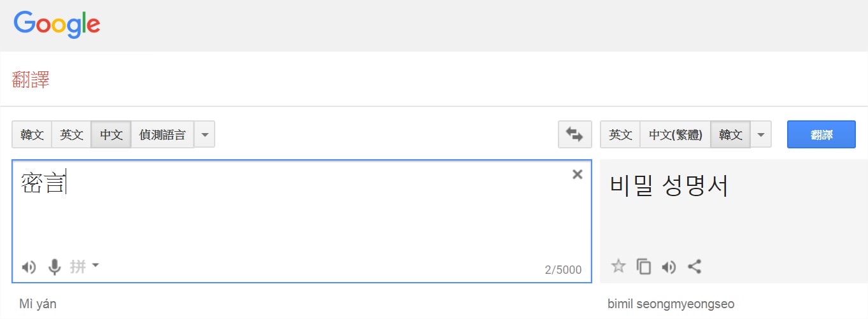This screenshot has width=868, height=319.
Task: Star the translation to save it
Action: coord(618,266)
